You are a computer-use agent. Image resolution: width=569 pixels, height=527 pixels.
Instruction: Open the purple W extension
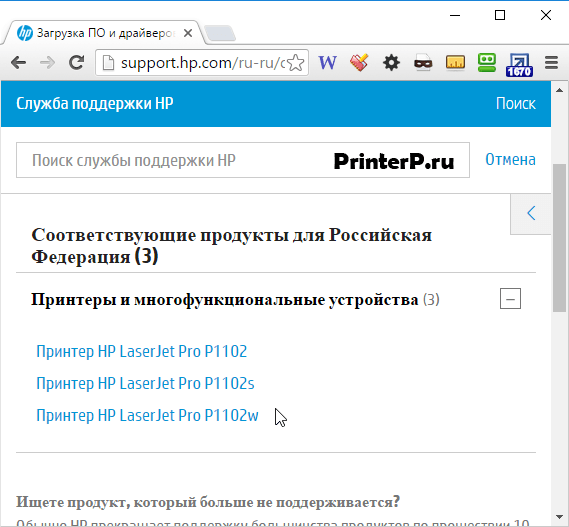[328, 63]
